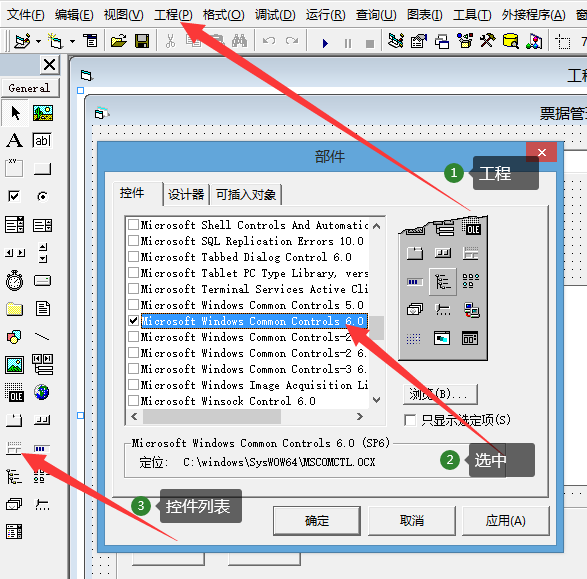Viewport: 587px width, 579px height.
Task: Click the horizontal scrollbar thumb
Action: tap(212, 416)
